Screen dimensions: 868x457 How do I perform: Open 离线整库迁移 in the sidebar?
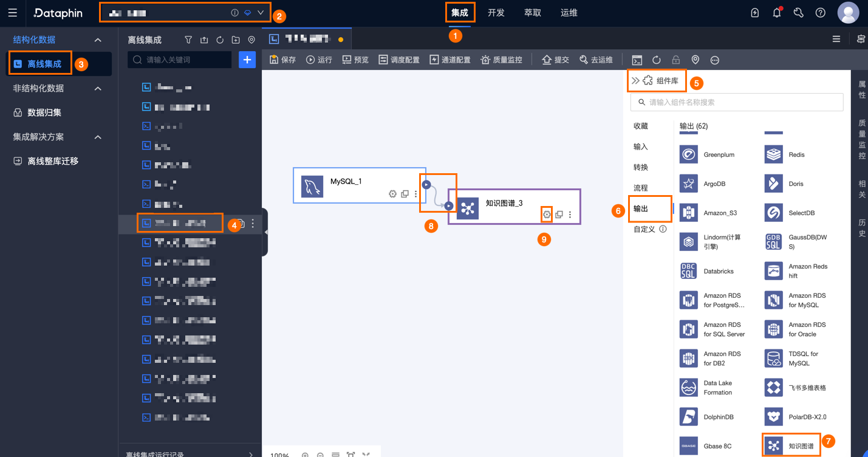pyautogui.click(x=53, y=161)
